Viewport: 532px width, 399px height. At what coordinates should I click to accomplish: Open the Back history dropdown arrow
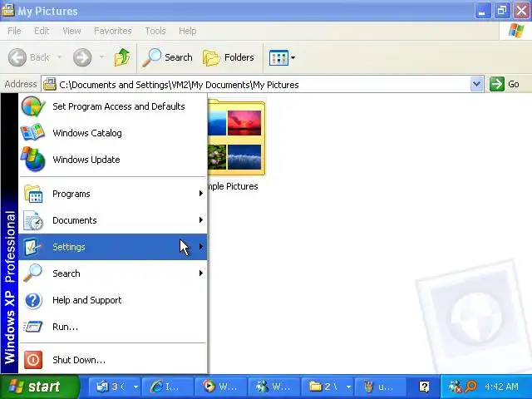(x=59, y=57)
